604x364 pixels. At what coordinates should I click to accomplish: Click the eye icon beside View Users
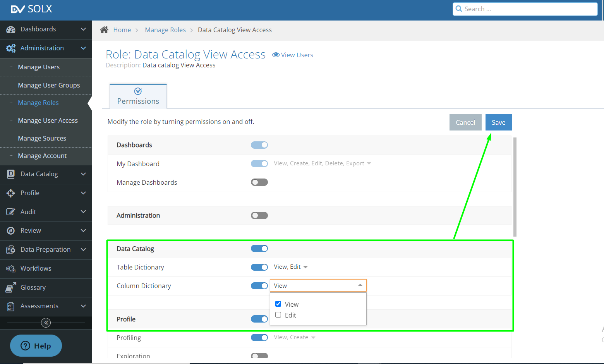(276, 55)
